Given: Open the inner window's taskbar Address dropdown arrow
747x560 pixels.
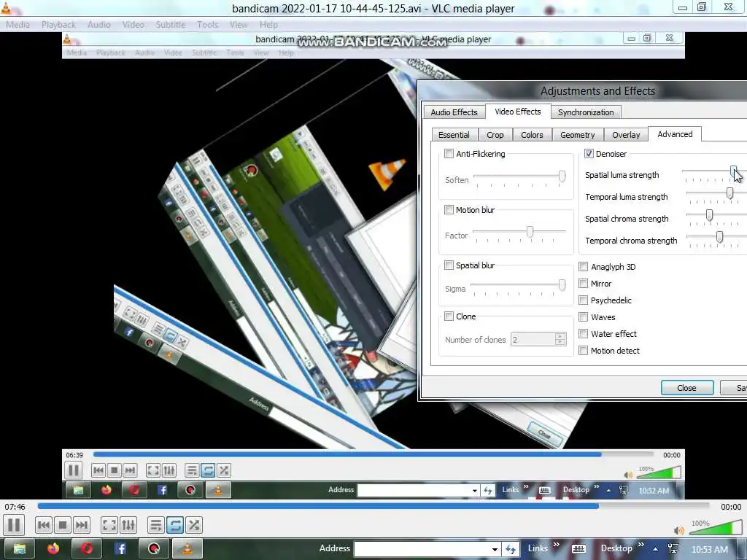Looking at the screenshot, I should tap(474, 491).
